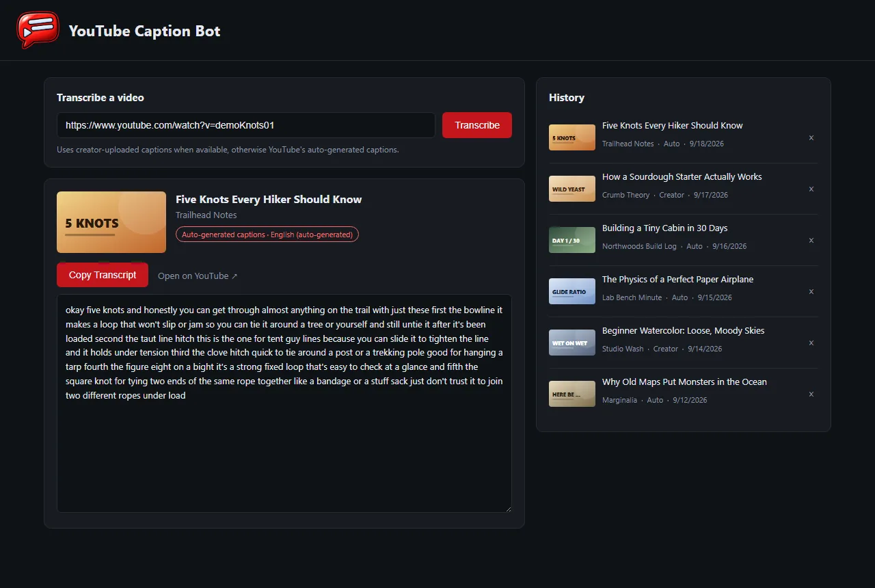Image resolution: width=875 pixels, height=588 pixels.
Task: Click 'Marginalia' channel in History
Action: [619, 400]
